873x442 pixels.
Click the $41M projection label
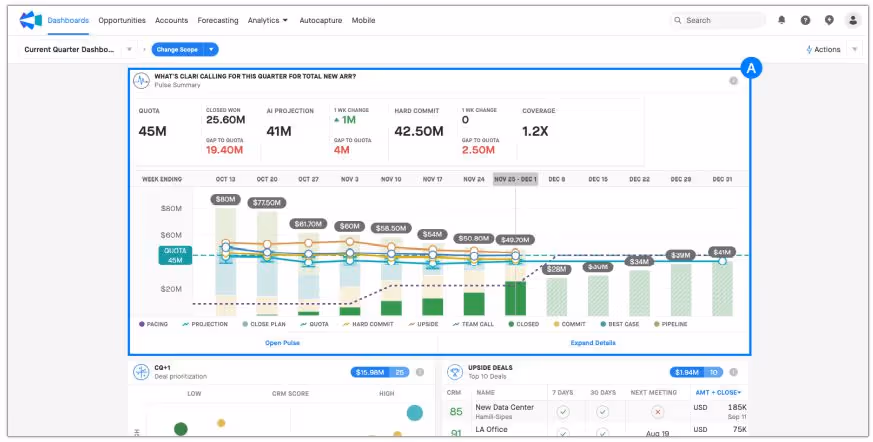pyautogui.click(x=722, y=252)
